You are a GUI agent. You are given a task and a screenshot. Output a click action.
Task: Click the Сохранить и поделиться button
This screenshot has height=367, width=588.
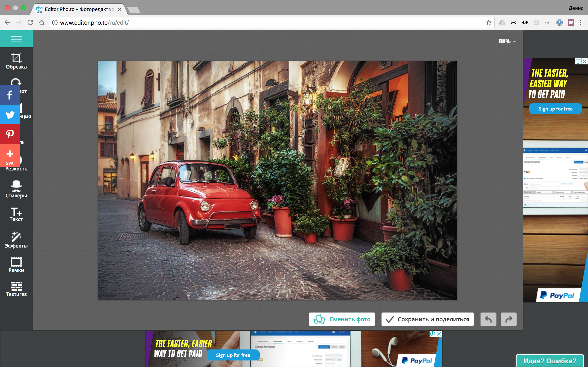point(427,319)
